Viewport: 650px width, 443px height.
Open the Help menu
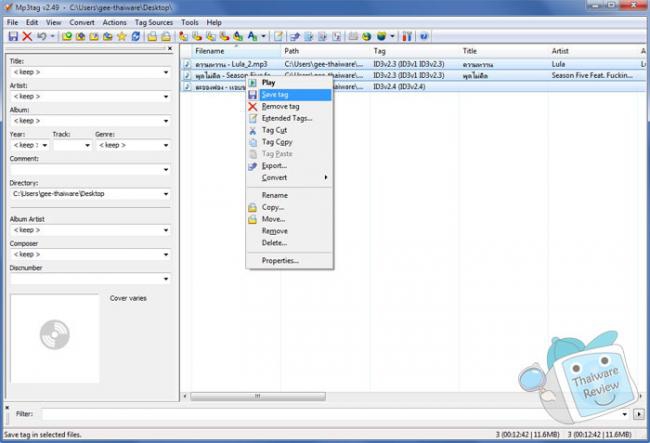pyautogui.click(x=214, y=22)
